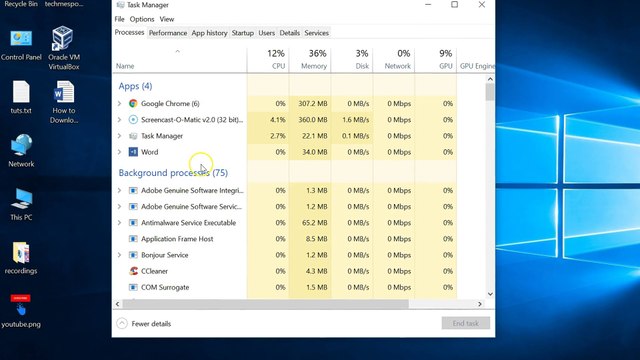Collapse to Fewer details view
The height and width of the screenshot is (360, 640).
point(144,324)
